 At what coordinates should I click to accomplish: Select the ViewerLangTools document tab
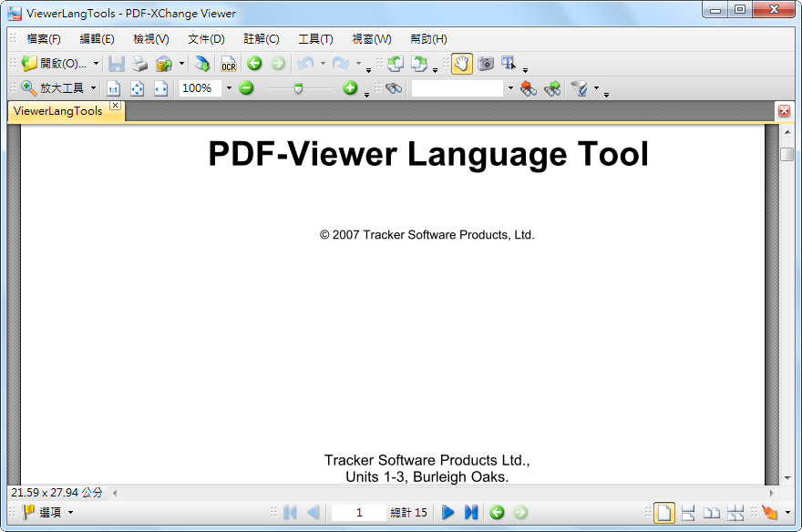(x=59, y=110)
